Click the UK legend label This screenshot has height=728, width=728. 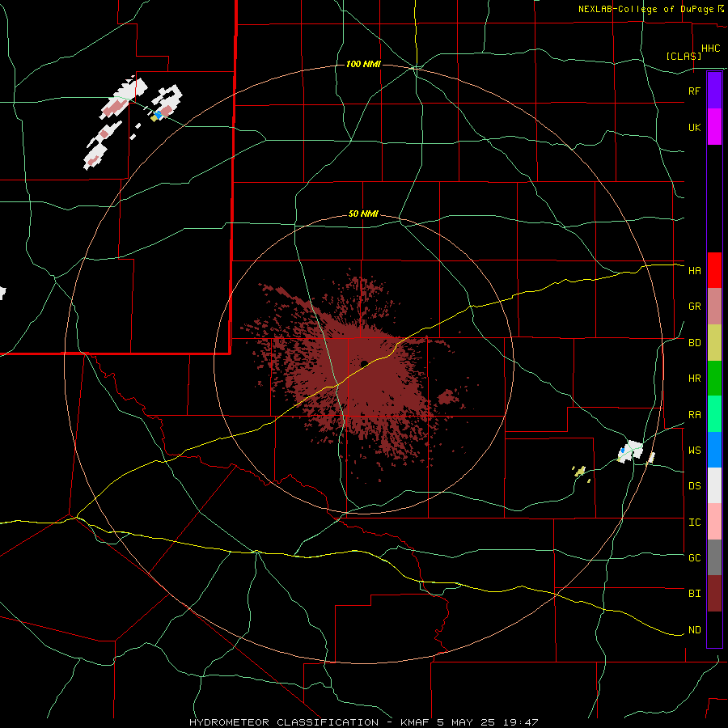click(695, 127)
